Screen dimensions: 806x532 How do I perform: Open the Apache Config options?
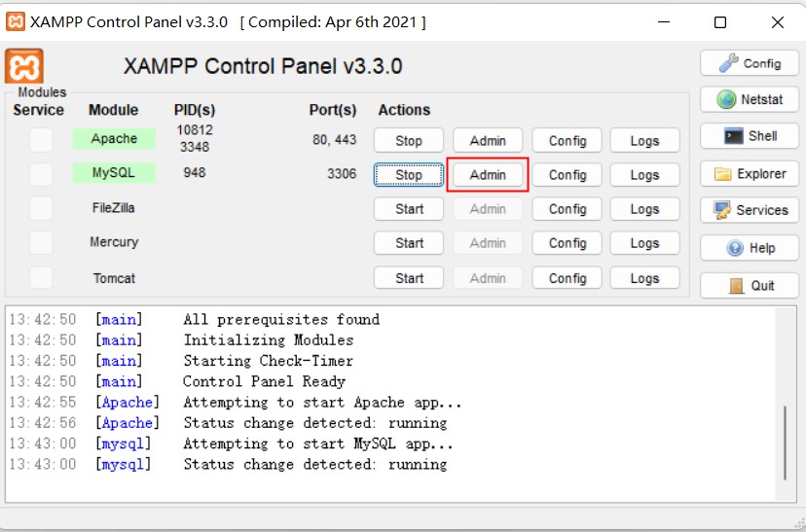pos(567,140)
